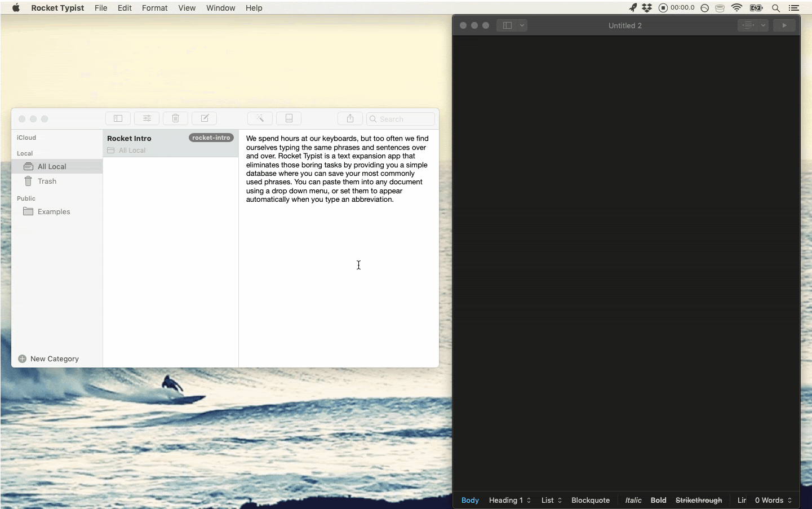
Task: Click the Untitled 2 window title
Action: coord(625,25)
